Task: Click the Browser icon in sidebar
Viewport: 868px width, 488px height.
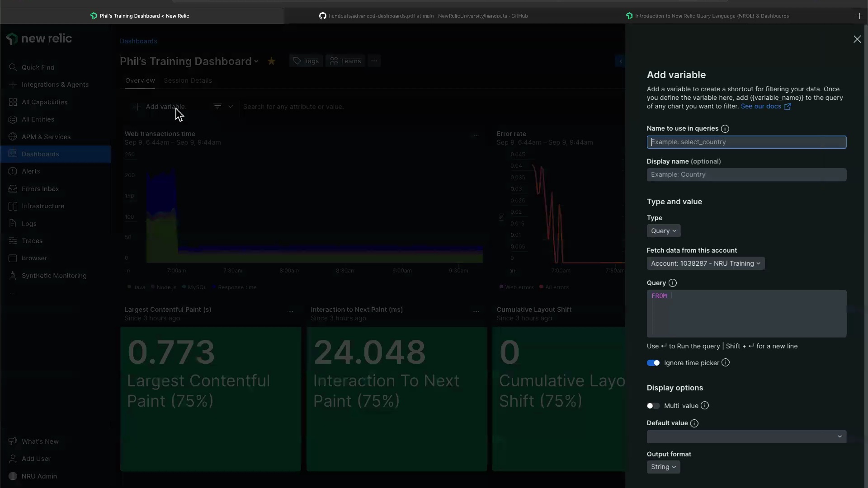Action: tap(13, 258)
